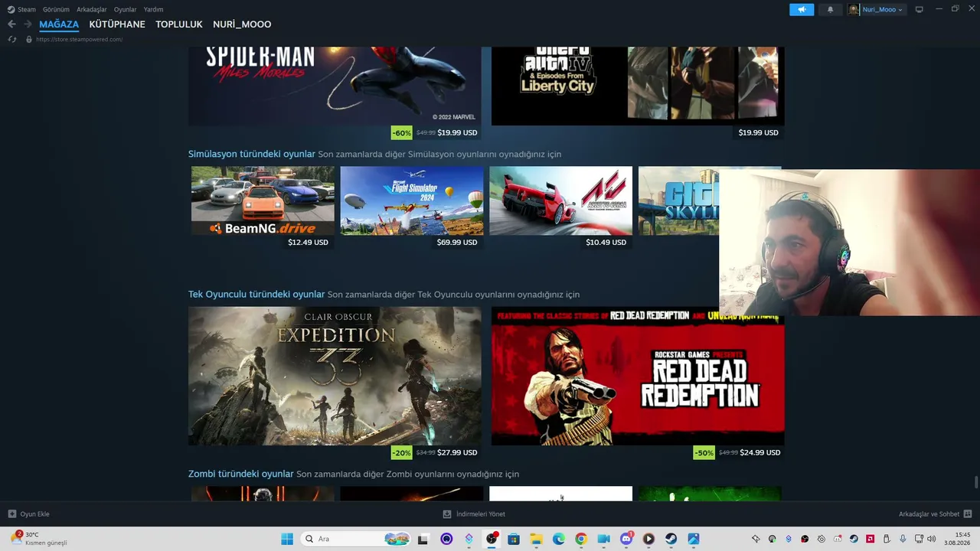Open the Zombi türündeki oyunlar link
The image size is (980, 551).
click(241, 474)
